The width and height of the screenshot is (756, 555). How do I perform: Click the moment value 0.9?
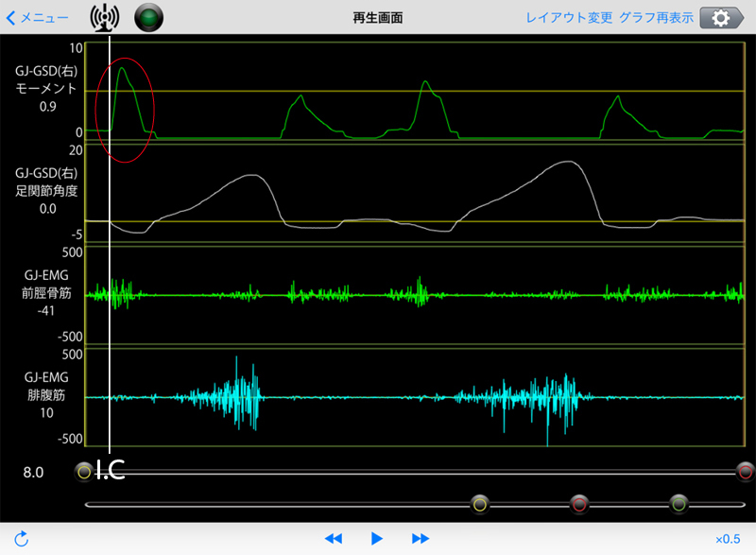(x=48, y=107)
